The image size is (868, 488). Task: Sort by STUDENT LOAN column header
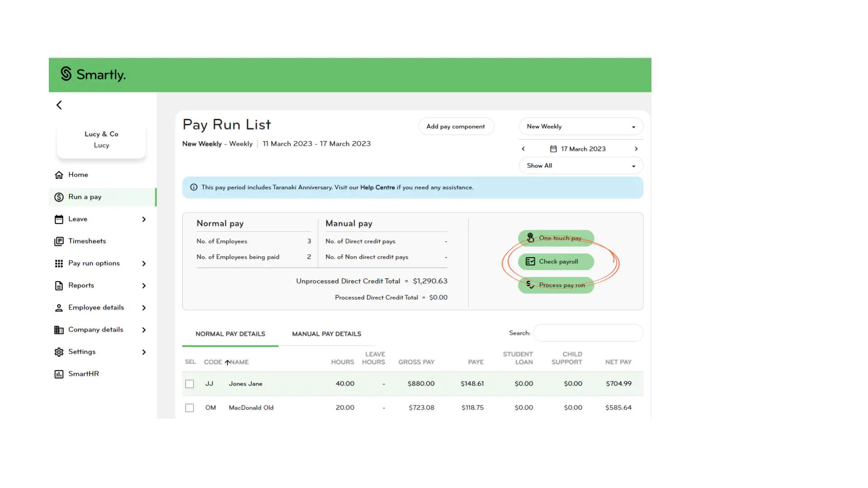click(518, 358)
